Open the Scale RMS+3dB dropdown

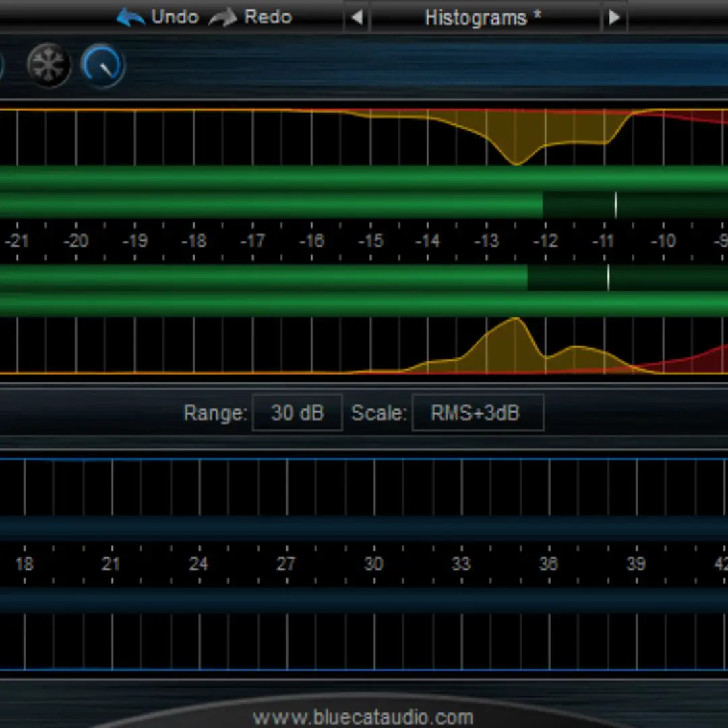[x=478, y=413]
